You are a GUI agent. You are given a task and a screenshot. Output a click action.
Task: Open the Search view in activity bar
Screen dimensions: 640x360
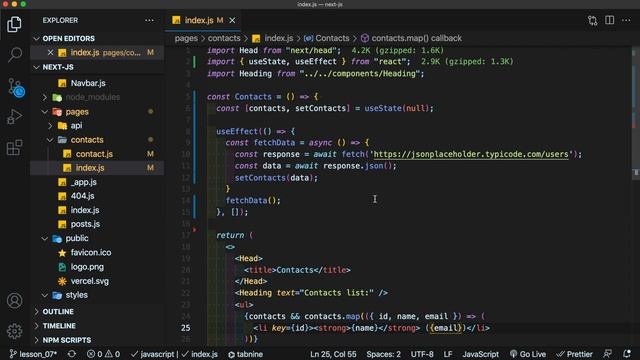(15, 54)
